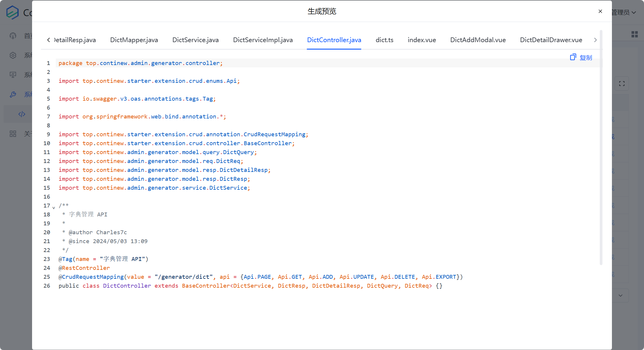Open the DictServiceImpl.java tab
The height and width of the screenshot is (350, 644).
263,40
